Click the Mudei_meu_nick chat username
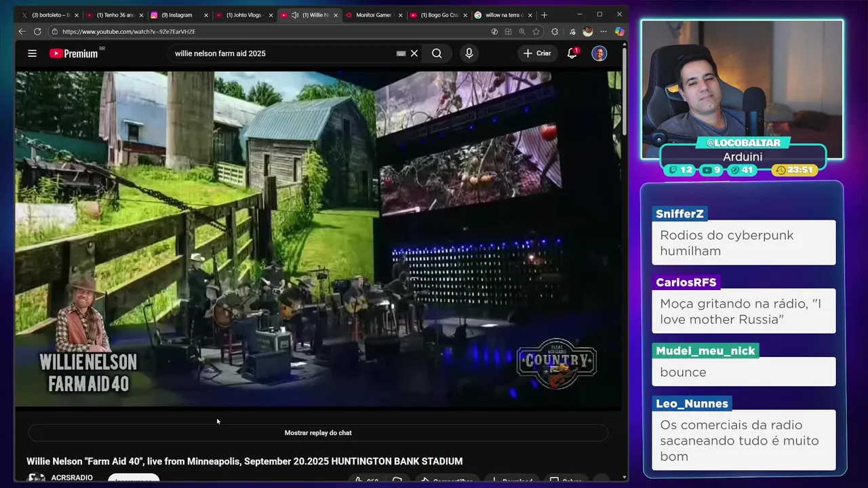 (x=705, y=350)
